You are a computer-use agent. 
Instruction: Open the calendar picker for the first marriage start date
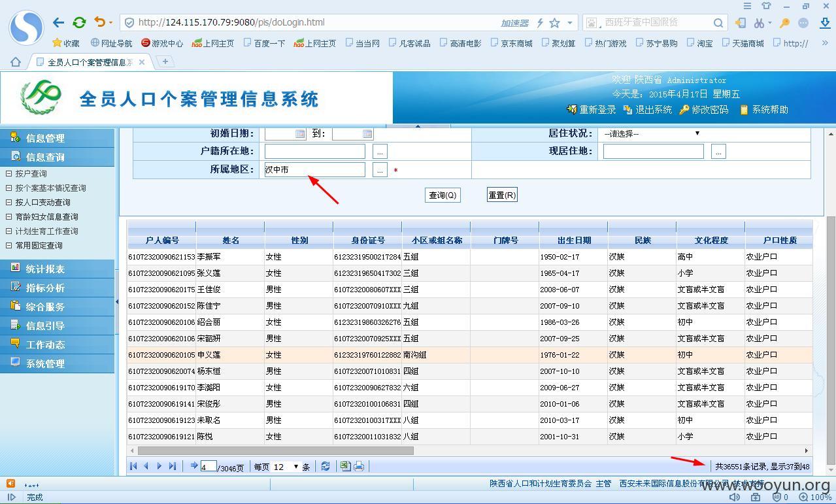click(300, 133)
